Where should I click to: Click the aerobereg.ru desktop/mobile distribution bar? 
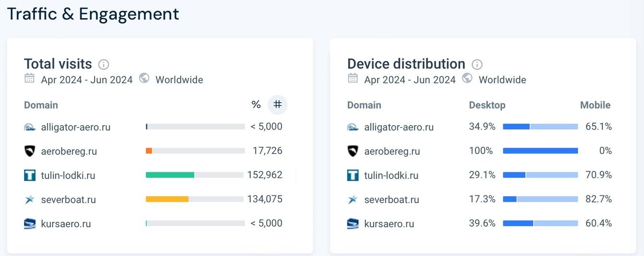tap(540, 151)
